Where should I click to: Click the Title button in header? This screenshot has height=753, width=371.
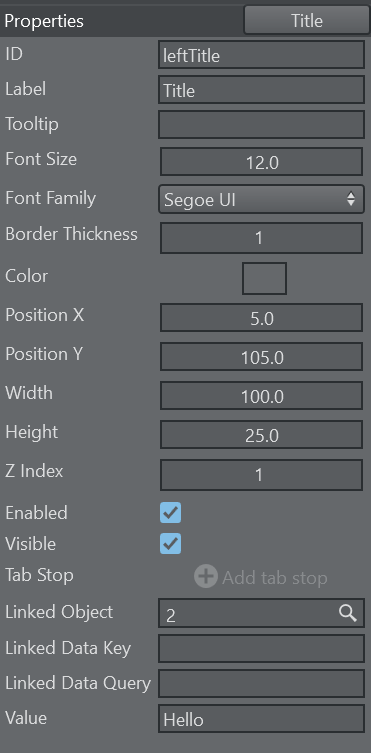point(306,21)
